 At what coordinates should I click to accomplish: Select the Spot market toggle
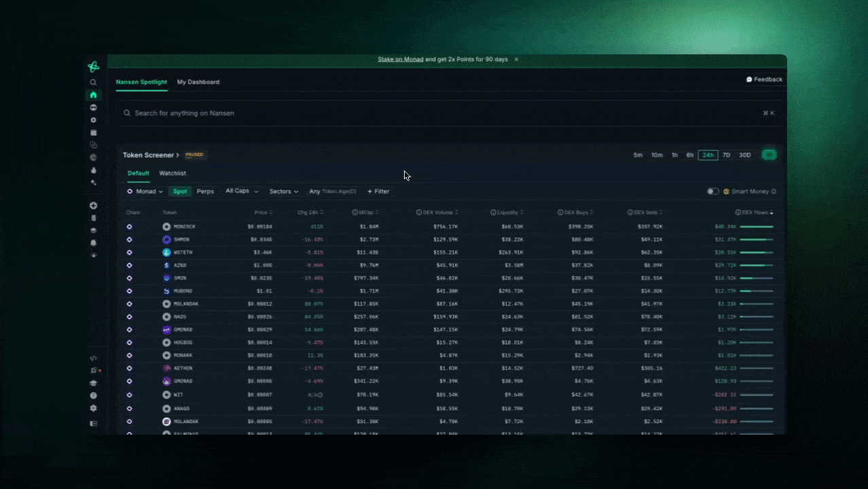180,192
